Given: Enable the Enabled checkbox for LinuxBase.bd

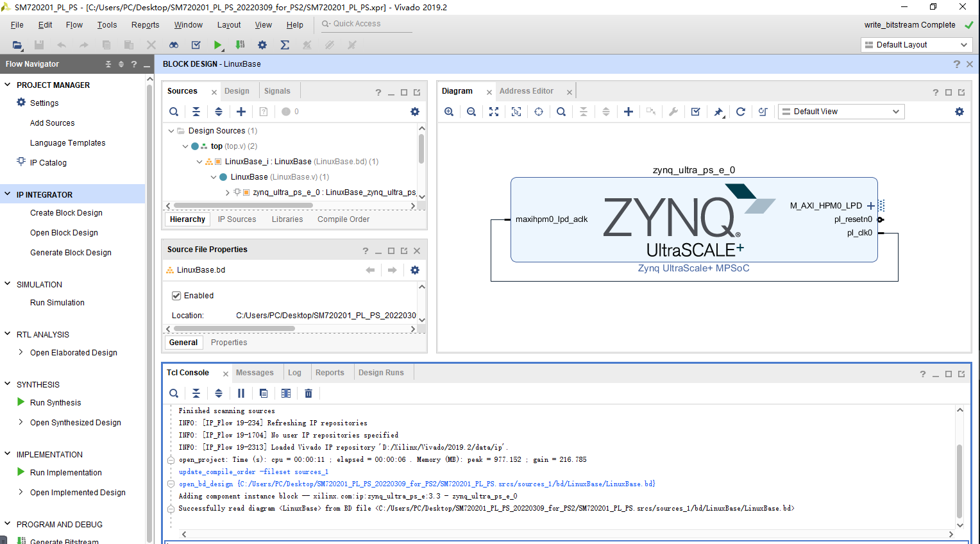Looking at the screenshot, I should click(x=176, y=295).
